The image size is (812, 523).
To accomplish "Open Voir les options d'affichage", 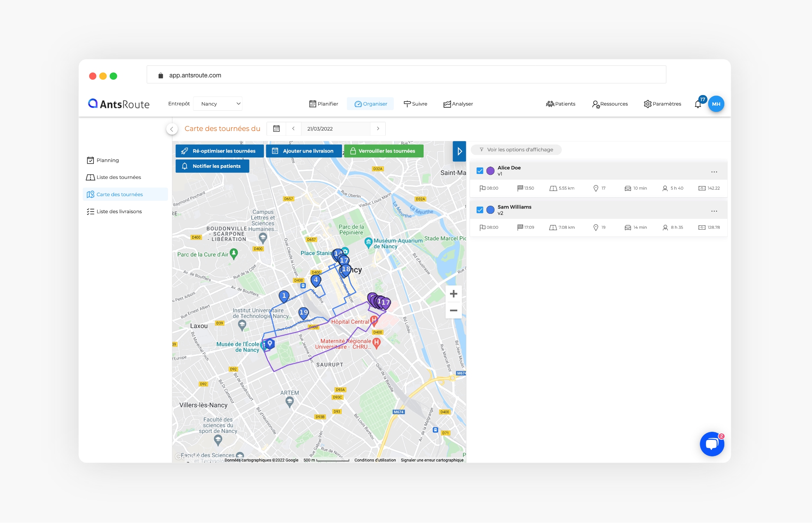I will click(x=516, y=150).
